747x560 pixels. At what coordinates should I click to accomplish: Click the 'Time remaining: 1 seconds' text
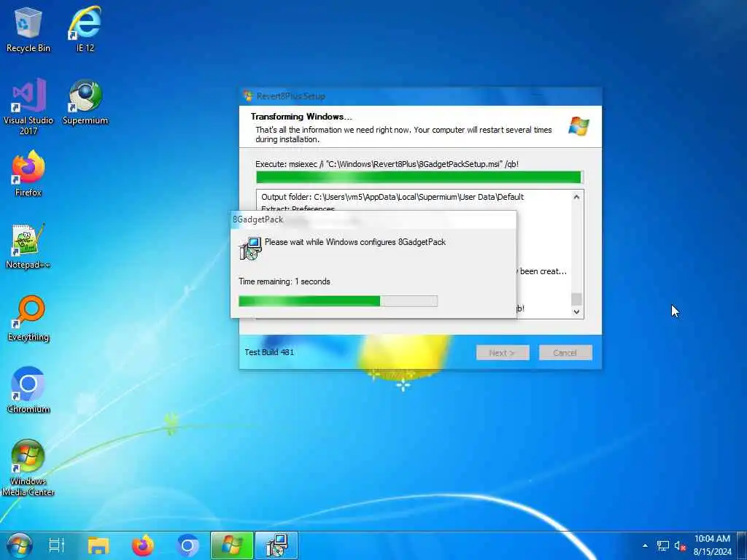[285, 281]
